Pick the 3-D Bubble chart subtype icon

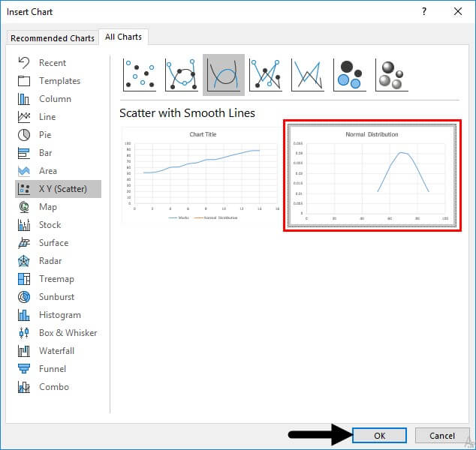click(x=392, y=75)
